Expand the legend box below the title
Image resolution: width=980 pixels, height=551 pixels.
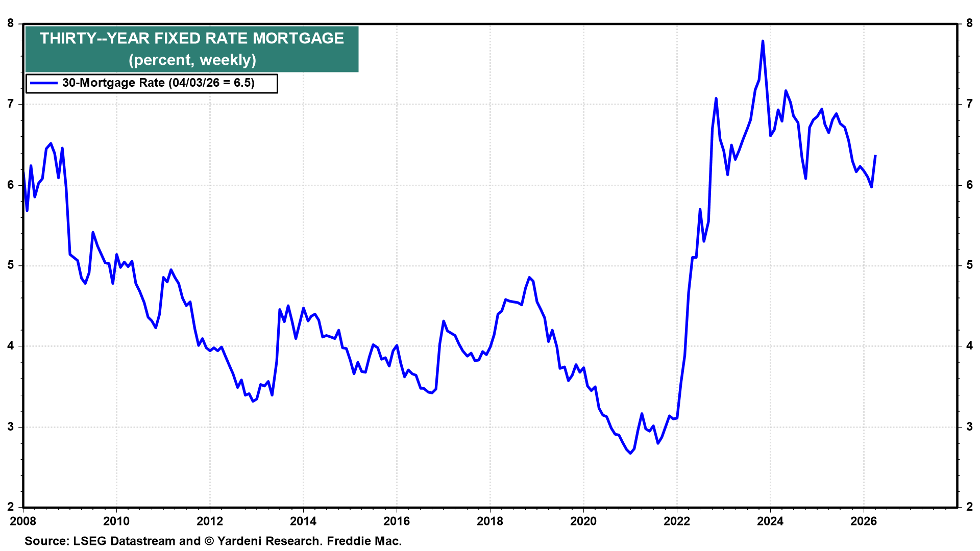[x=152, y=83]
